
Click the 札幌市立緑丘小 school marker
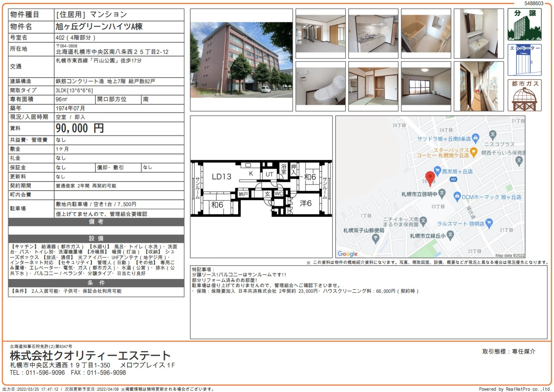[450, 235]
